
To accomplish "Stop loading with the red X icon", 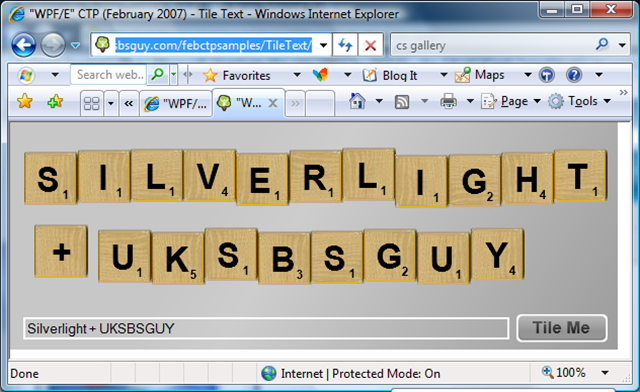I will 371,45.
